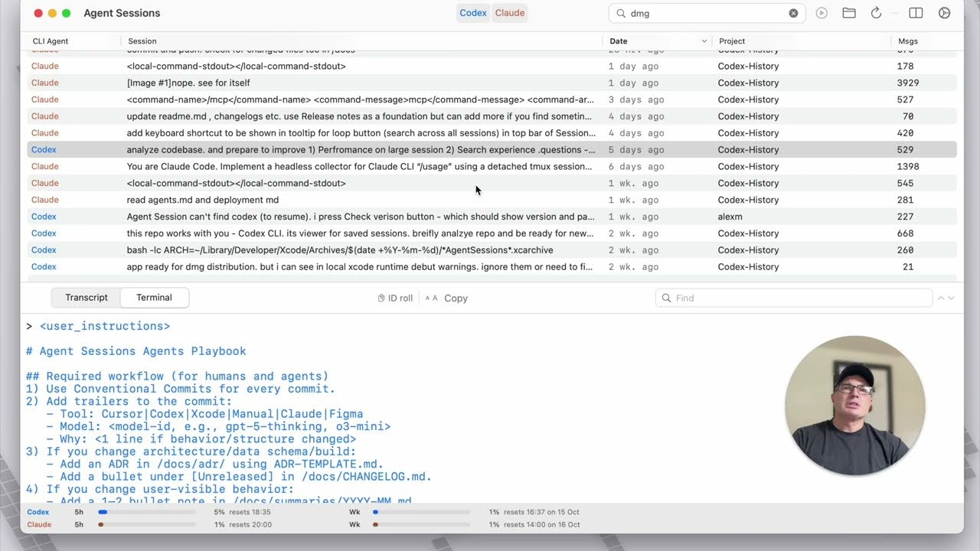Select the 'bash -lc ARCH=~/Library/Developer' session

pyautogui.click(x=492, y=250)
